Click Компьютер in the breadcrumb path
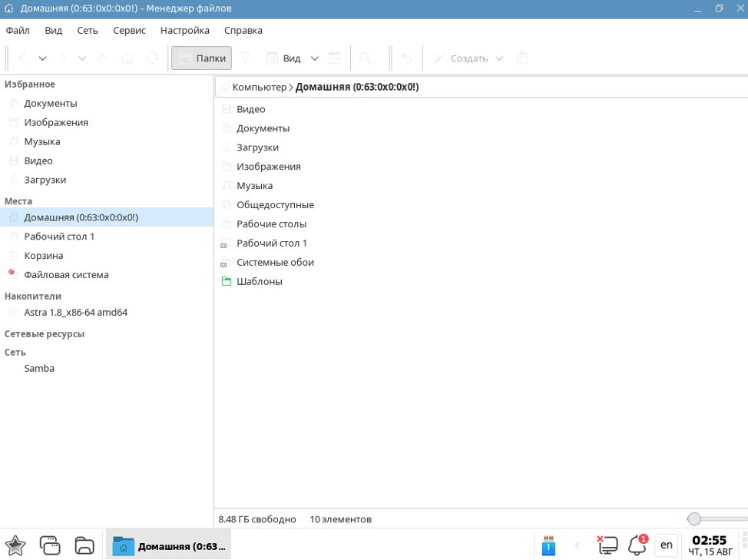748x560 pixels. point(259,88)
